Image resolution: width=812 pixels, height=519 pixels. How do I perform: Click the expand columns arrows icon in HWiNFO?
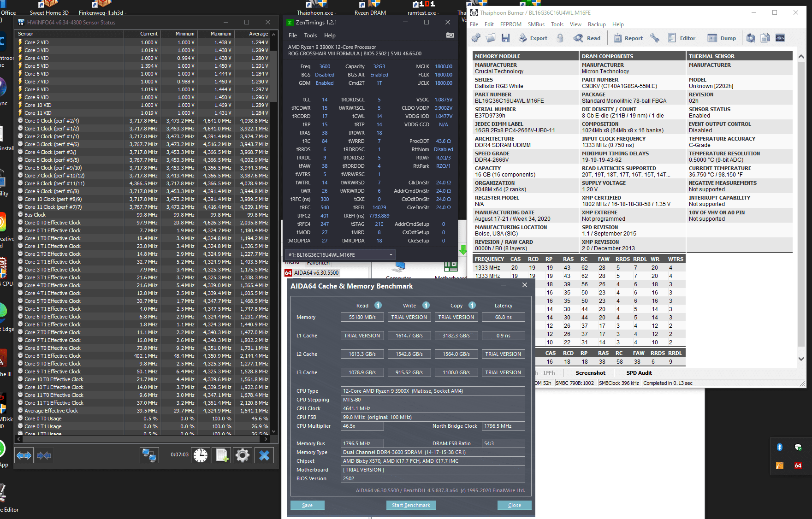click(x=24, y=455)
